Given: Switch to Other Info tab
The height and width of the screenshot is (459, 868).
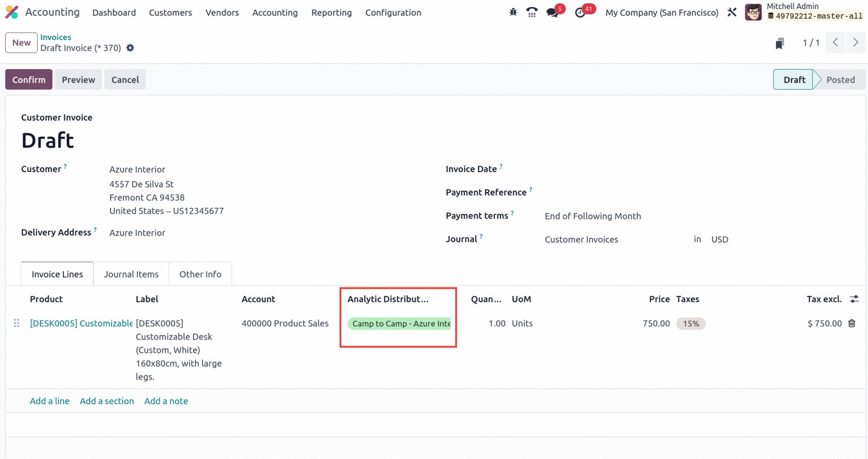Looking at the screenshot, I should pyautogui.click(x=200, y=274).
